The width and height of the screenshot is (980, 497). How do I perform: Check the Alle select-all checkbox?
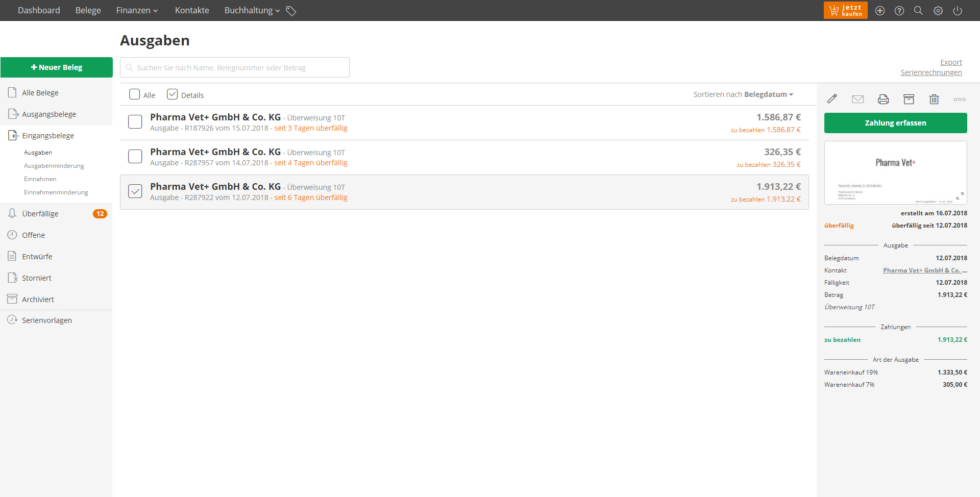point(135,94)
